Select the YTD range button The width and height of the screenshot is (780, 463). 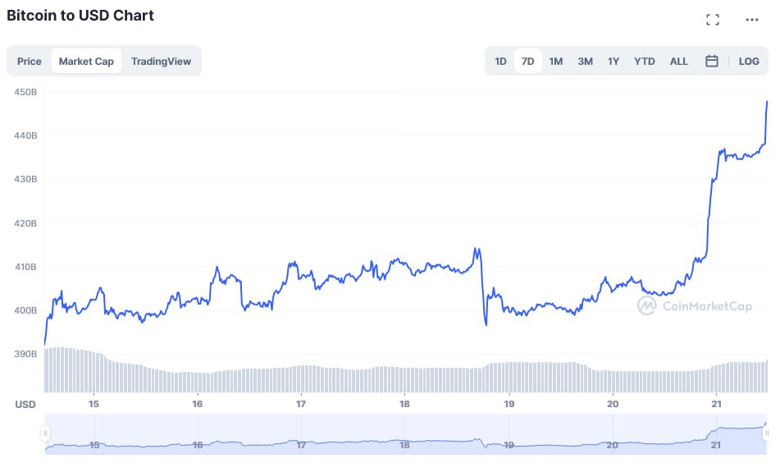[x=645, y=61]
